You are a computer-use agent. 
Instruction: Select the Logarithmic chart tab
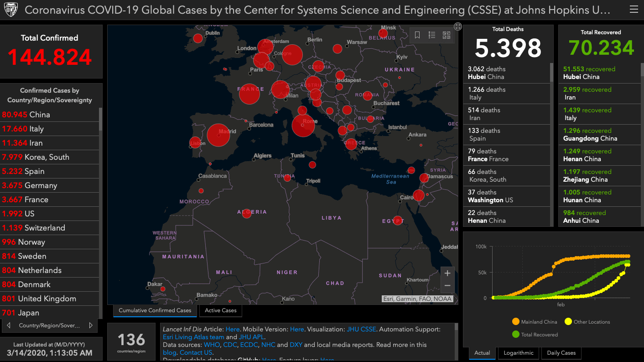(519, 353)
